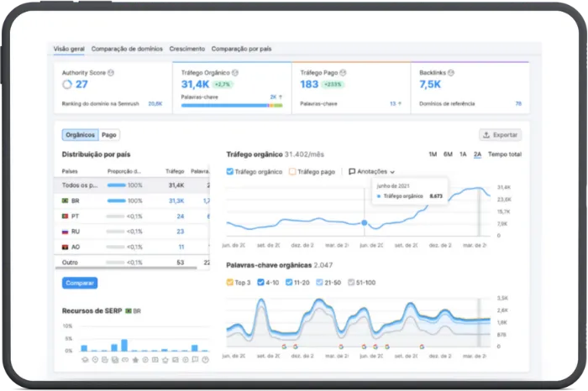Toggle the Tráfego orgânico checkbox
The height and width of the screenshot is (391, 588).
click(230, 171)
